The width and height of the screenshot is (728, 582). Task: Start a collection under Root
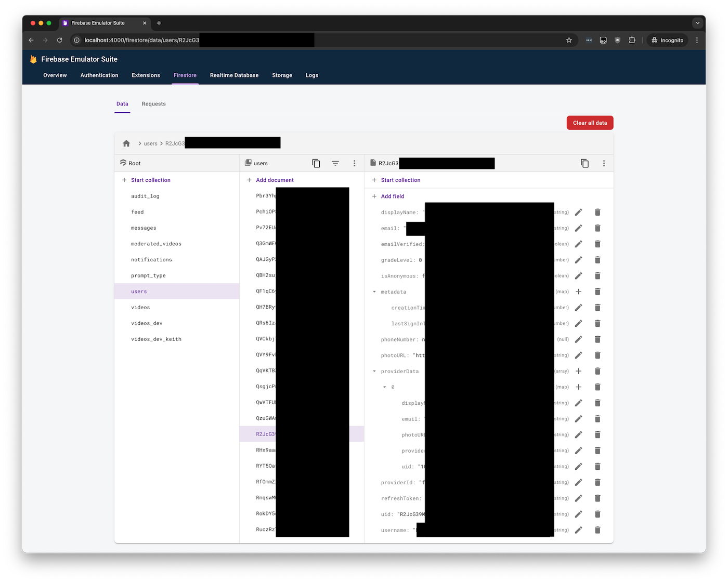(151, 180)
